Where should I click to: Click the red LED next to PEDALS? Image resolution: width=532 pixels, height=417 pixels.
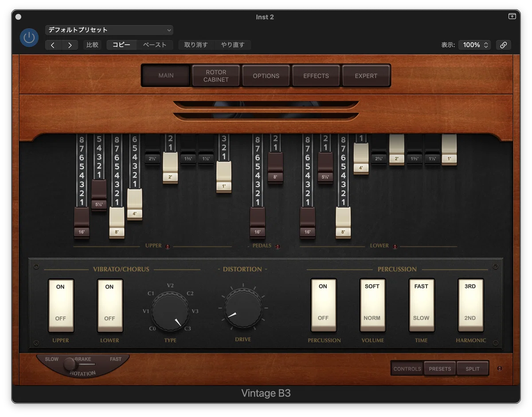[x=278, y=247]
